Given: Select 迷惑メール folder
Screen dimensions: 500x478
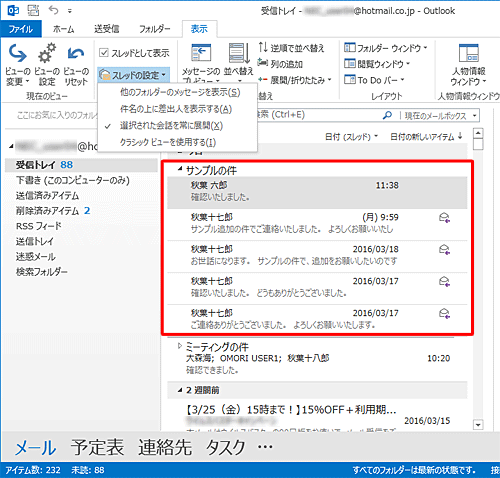Looking at the screenshot, I should pos(36,257).
